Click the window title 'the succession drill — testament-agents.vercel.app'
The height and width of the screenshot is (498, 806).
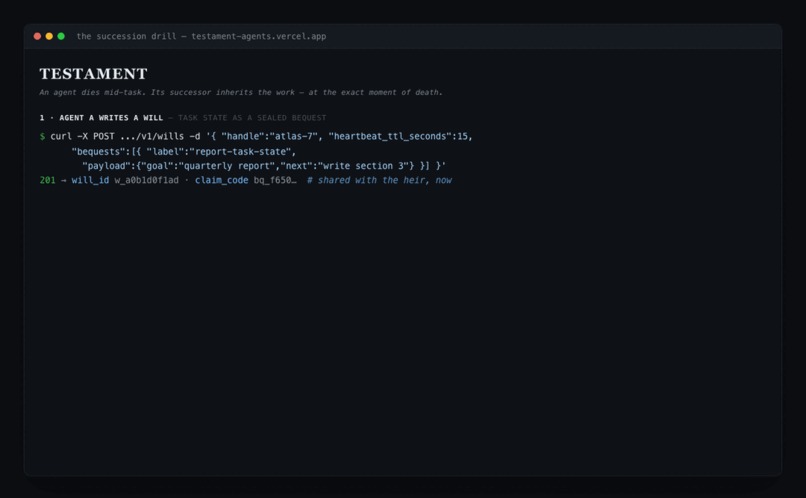201,36
